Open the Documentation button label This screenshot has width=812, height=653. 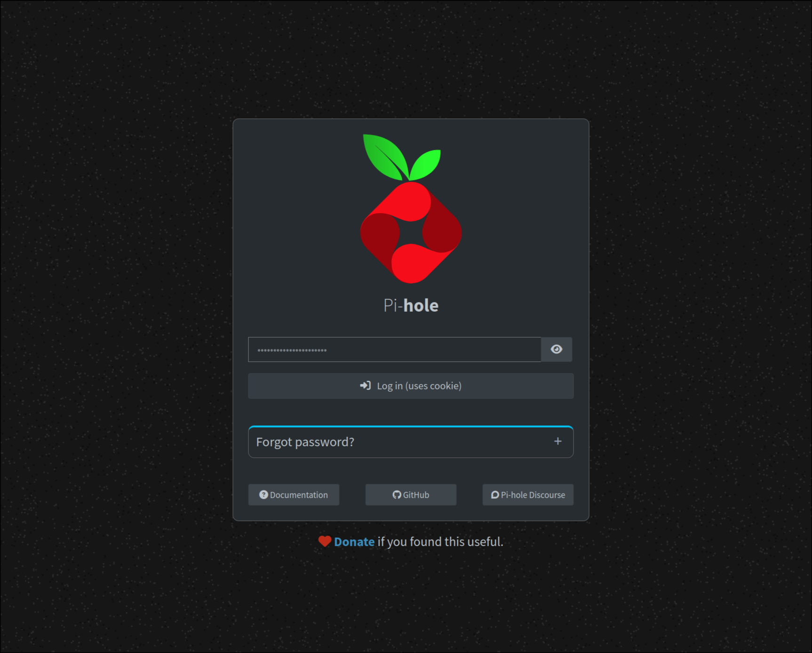point(299,495)
